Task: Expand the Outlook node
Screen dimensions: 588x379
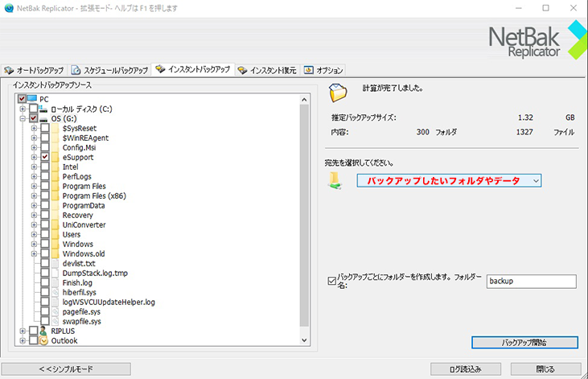Action: (23, 340)
